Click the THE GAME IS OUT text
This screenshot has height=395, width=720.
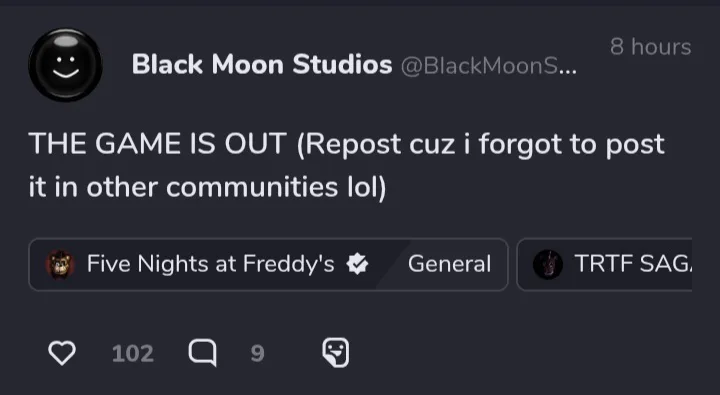click(158, 144)
